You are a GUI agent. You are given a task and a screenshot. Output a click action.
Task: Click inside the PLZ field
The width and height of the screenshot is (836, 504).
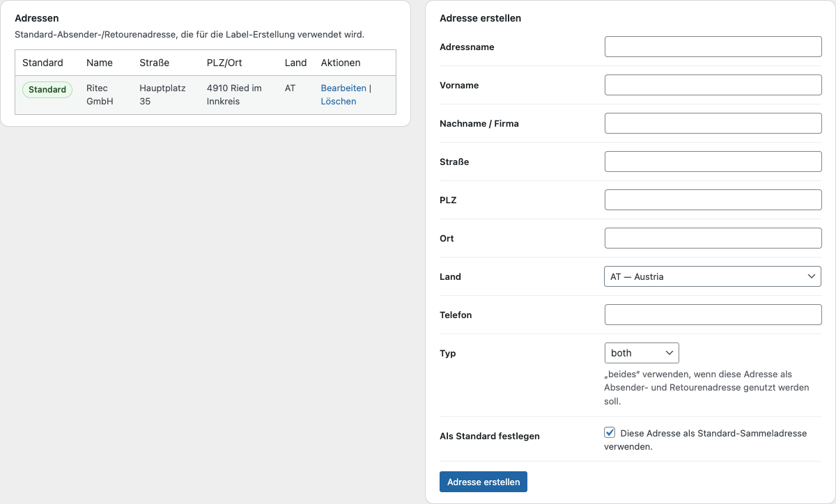click(x=712, y=199)
